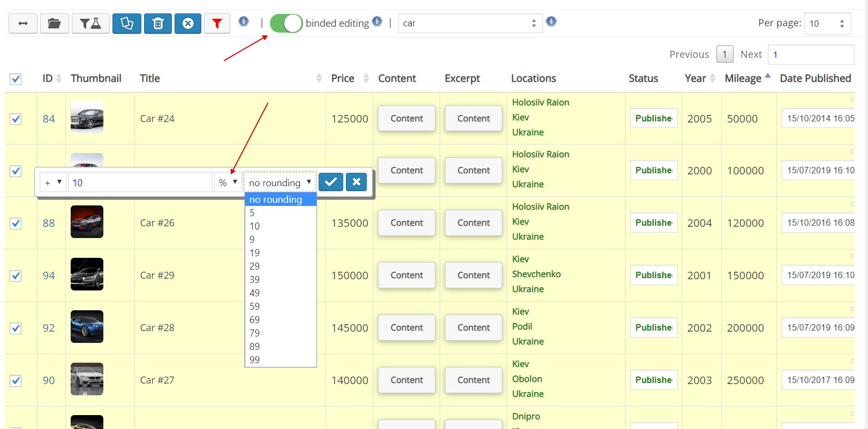Apply the change with blue checkmark button
The height and width of the screenshot is (429, 868).
331,182
